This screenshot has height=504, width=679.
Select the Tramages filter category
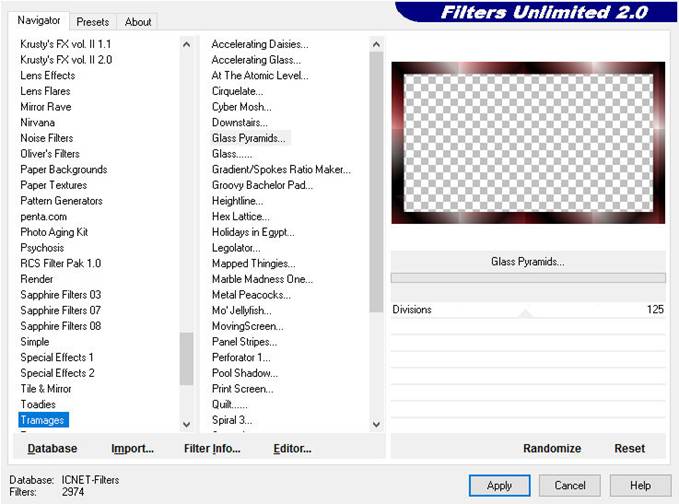pos(44,420)
